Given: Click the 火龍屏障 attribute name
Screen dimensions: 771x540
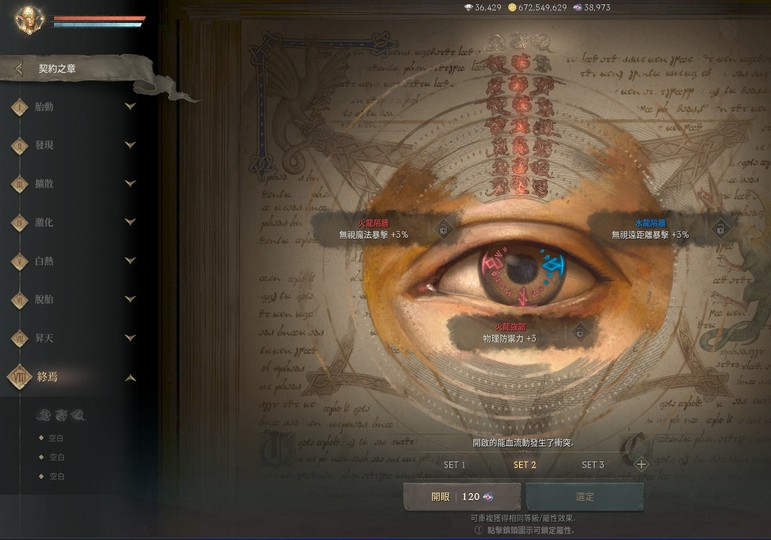Looking at the screenshot, I should pos(373,223).
